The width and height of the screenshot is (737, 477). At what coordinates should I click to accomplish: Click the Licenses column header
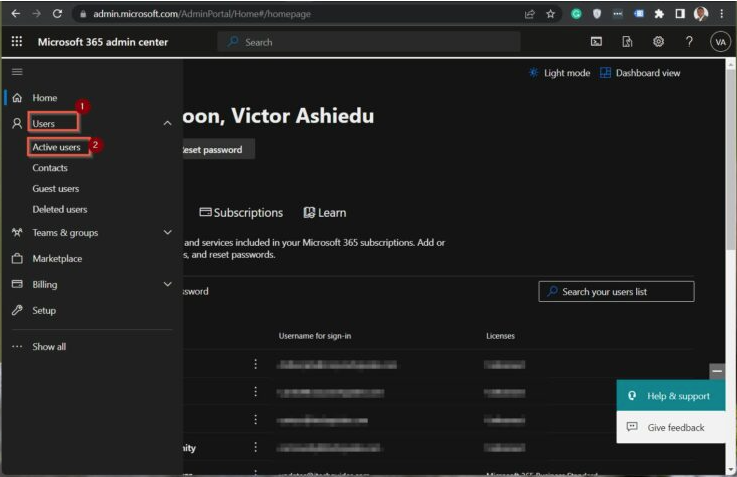[x=501, y=336]
